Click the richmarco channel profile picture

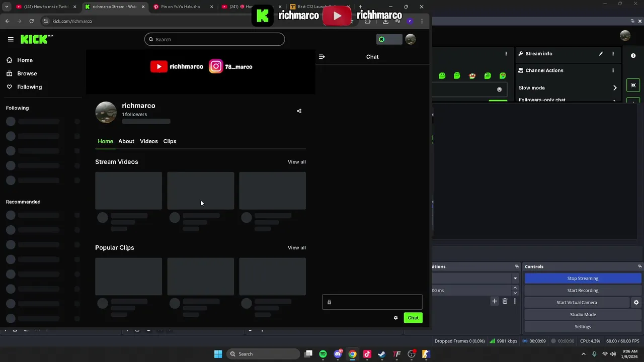(x=106, y=112)
